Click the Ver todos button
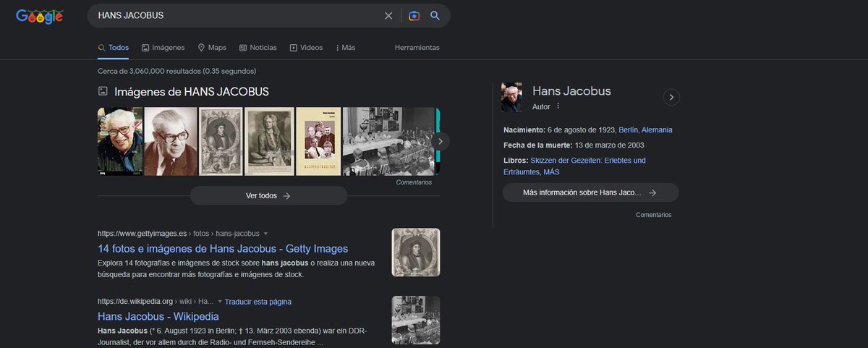Screen dimensions: 868x348 click(x=268, y=195)
